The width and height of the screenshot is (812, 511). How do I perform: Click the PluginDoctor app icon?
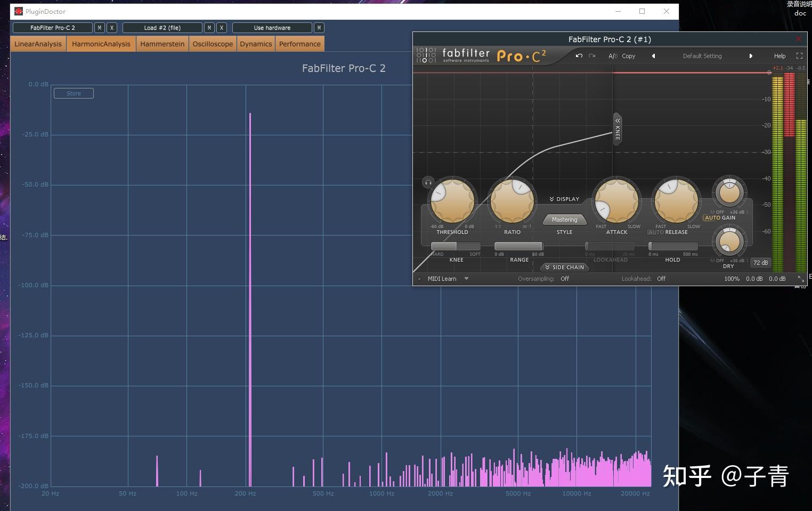pos(19,11)
